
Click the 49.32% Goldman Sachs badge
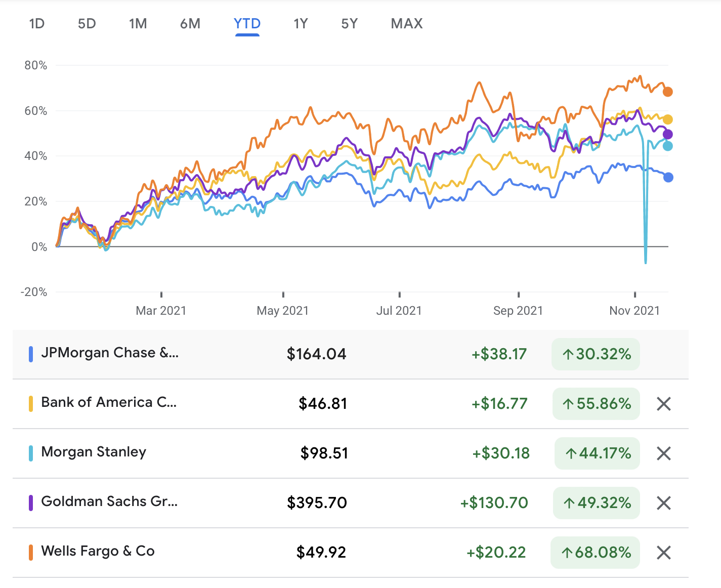(x=597, y=503)
